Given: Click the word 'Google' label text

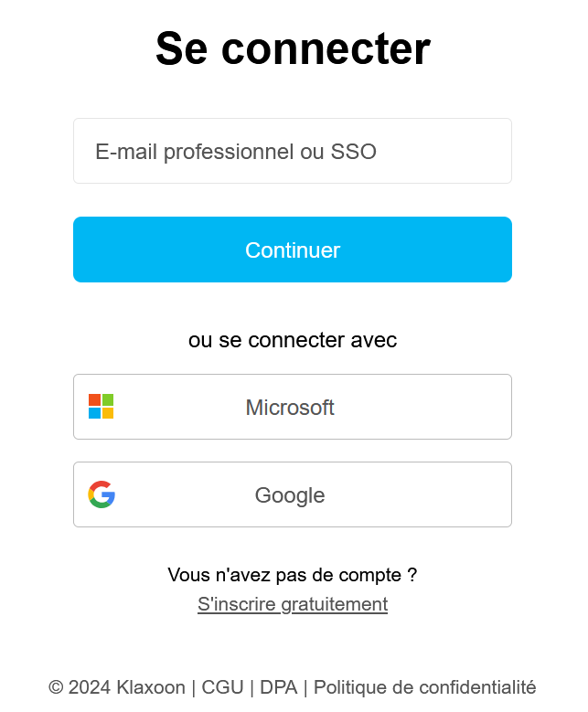Looking at the screenshot, I should coord(290,495).
